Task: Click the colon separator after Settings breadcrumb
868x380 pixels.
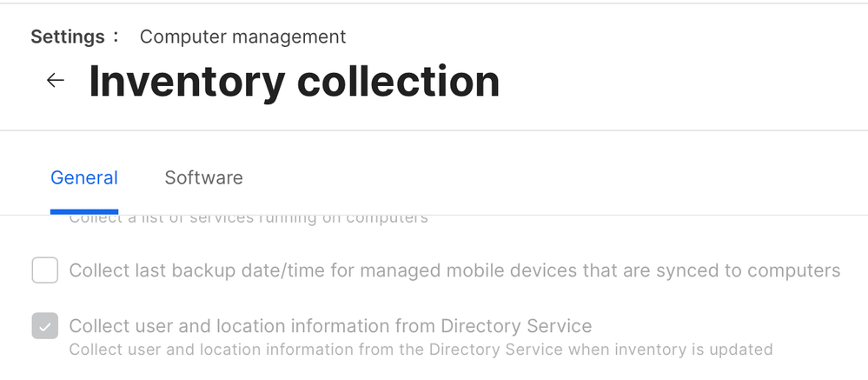Action: pos(116,37)
